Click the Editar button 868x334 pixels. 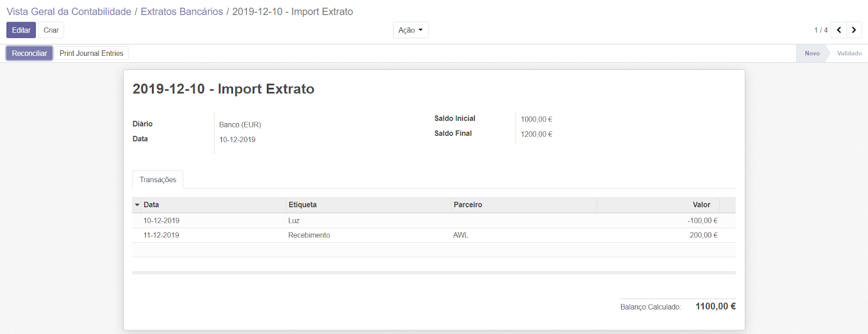click(21, 30)
